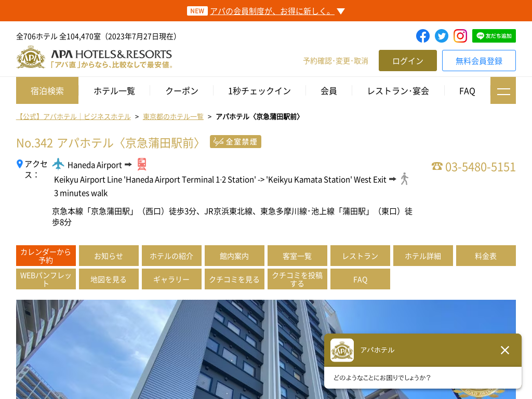532x399 pixels.
Task: Expand the orange banner dropdown arrow
Action: (x=341, y=11)
